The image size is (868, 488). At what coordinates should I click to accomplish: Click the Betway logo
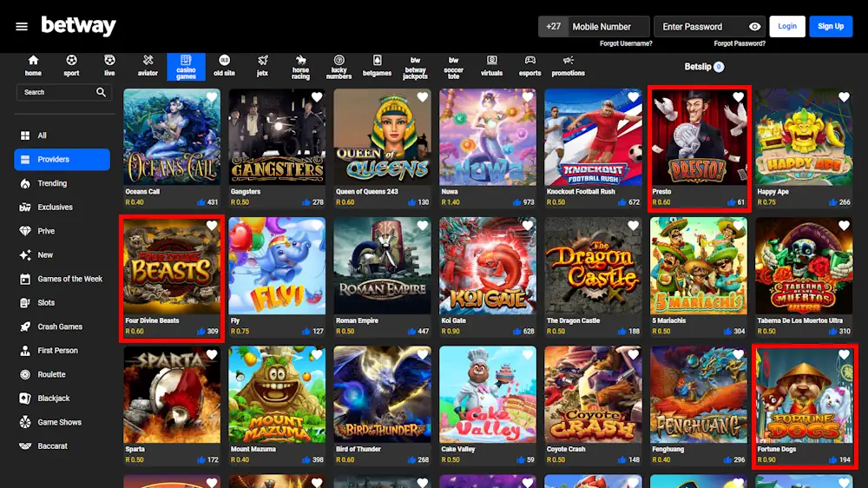coord(79,25)
